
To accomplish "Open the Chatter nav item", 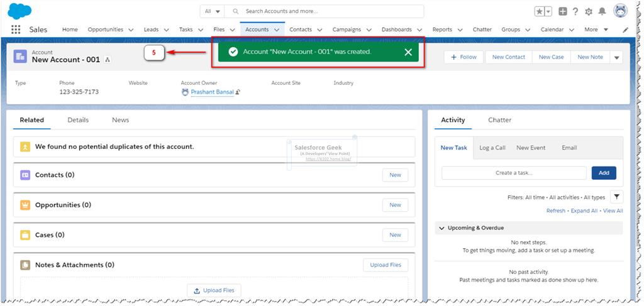I will tap(482, 30).
